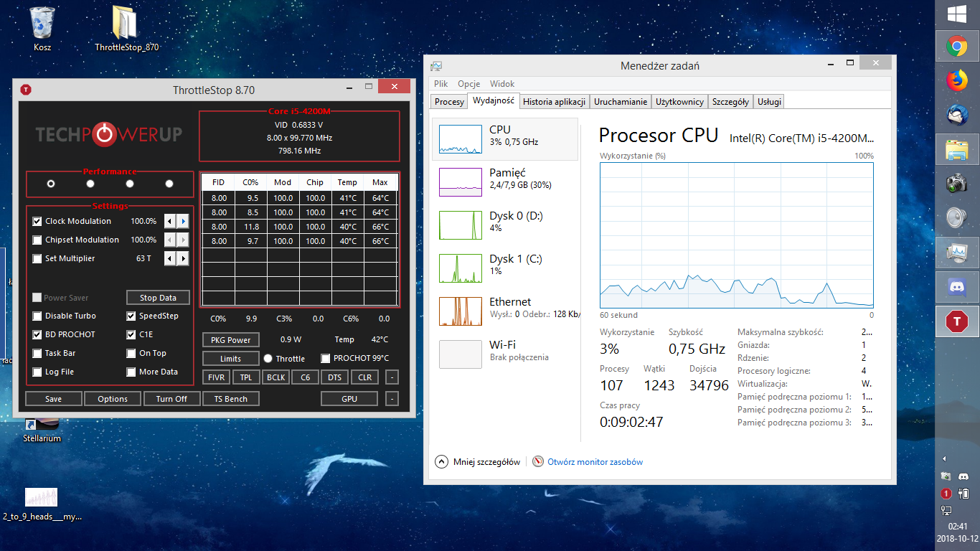Open the Kosz recycle bin icon

tap(42, 29)
